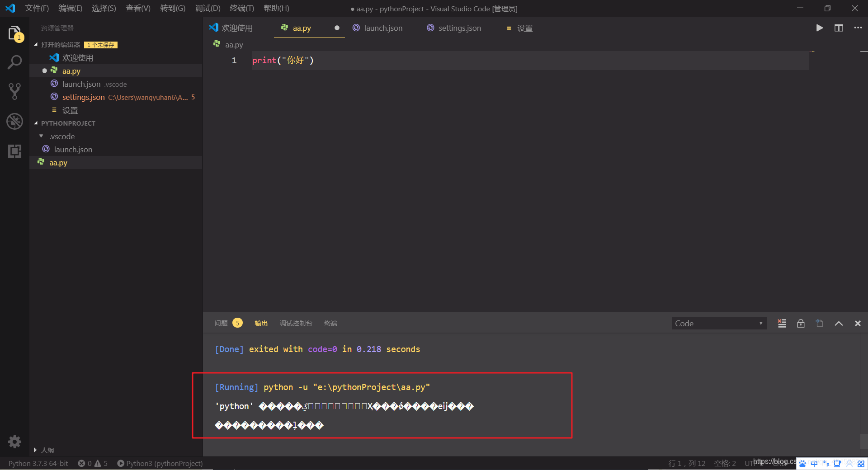Switch to the Welcome editor tab
Screen dimensions: 868x470
pyautogui.click(x=237, y=28)
